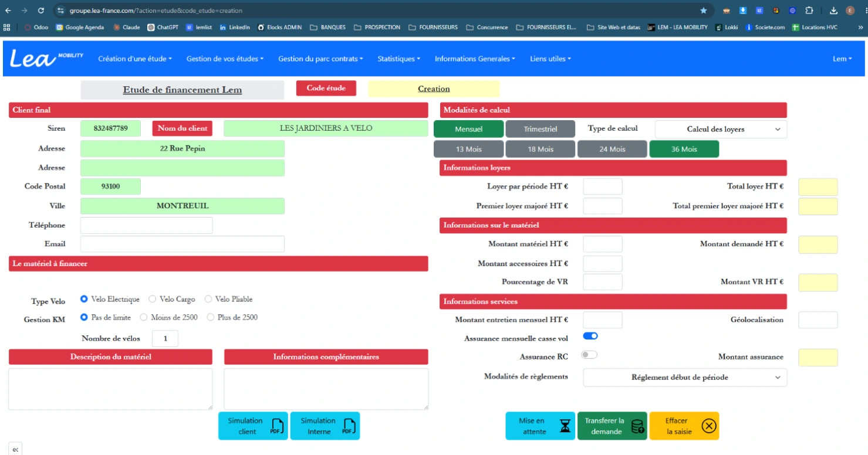Image resolution: width=868 pixels, height=455 pixels.
Task: Open Type de calcul dropdown
Action: [721, 129]
